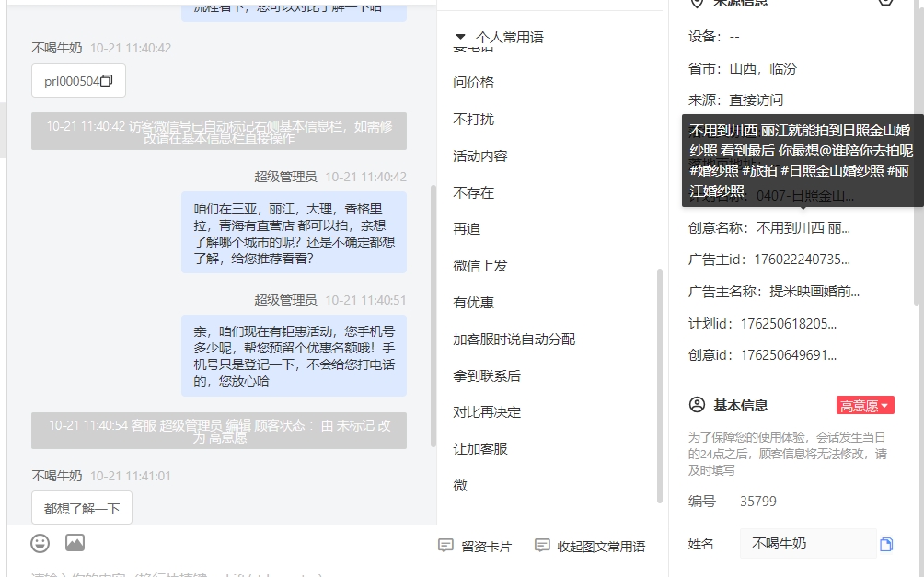Screen dimensions: 924x577
Task: Click the system notice about 顾客状态 change
Action: pyautogui.click(x=219, y=431)
